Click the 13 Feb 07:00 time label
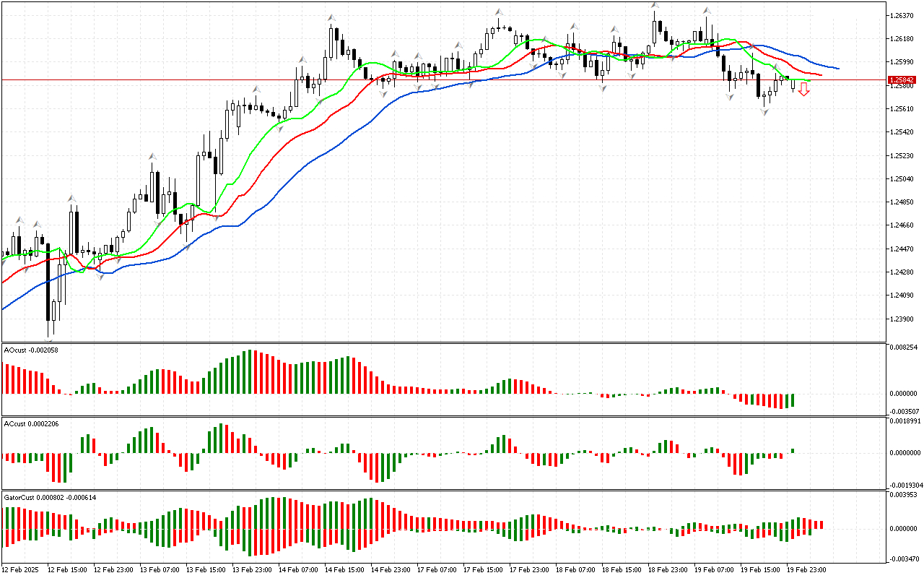Screen dimensions: 924x578 (160, 569)
